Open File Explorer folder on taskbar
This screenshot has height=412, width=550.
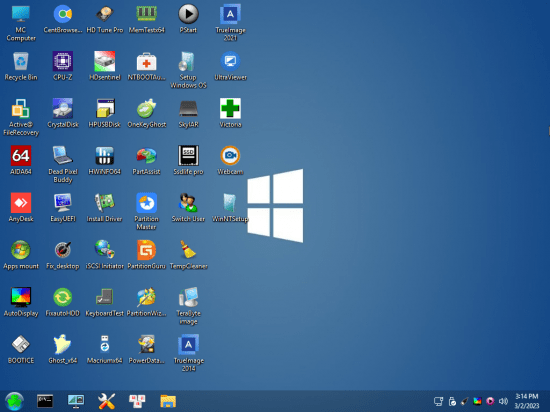(x=168, y=401)
